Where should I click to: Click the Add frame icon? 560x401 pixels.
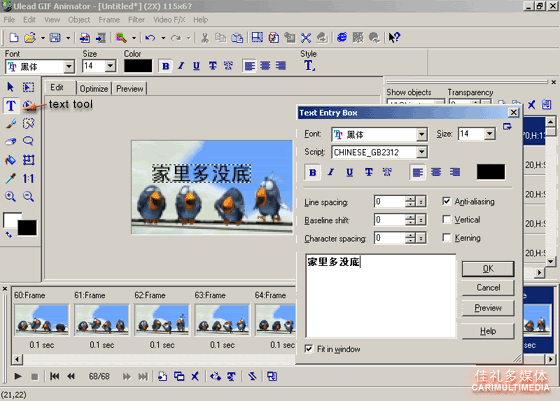162,376
